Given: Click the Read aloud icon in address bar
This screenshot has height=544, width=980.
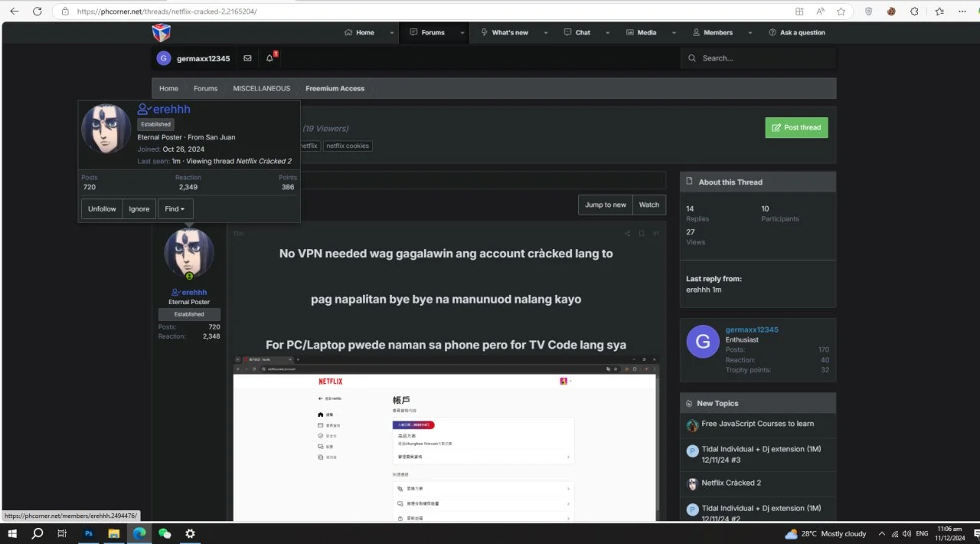Looking at the screenshot, I should (x=820, y=11).
